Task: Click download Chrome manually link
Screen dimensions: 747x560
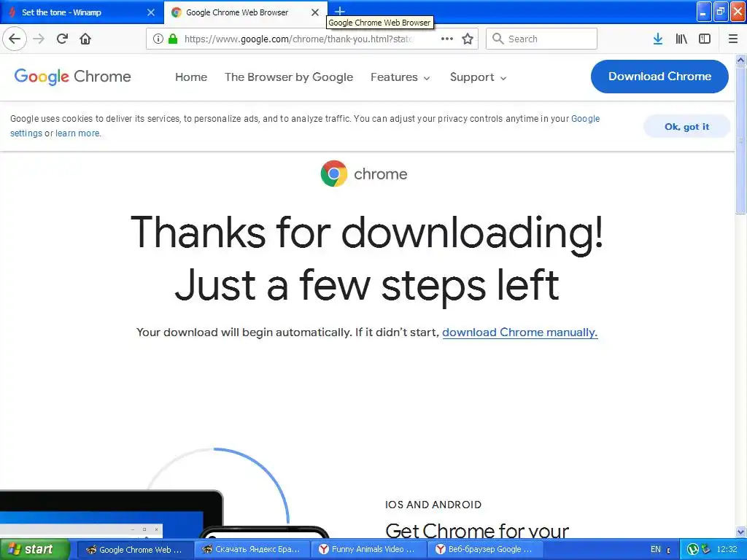Action: pos(519,332)
